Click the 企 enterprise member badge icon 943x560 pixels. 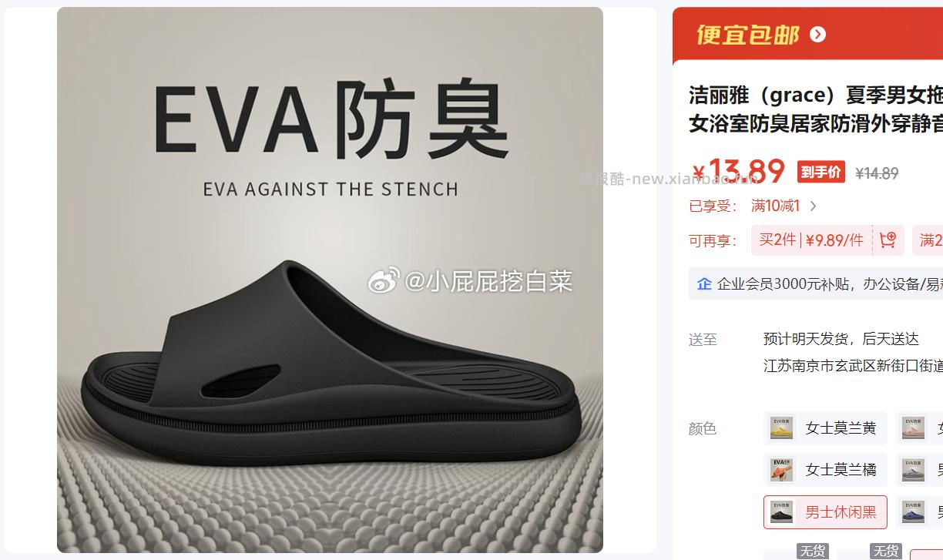click(x=704, y=283)
